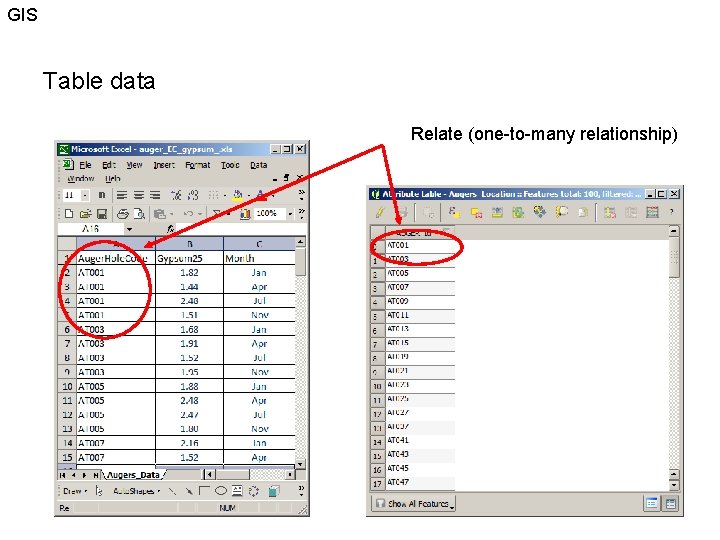Switch Attribute Table to table view
This screenshot has height=540, width=720.
pos(670,504)
